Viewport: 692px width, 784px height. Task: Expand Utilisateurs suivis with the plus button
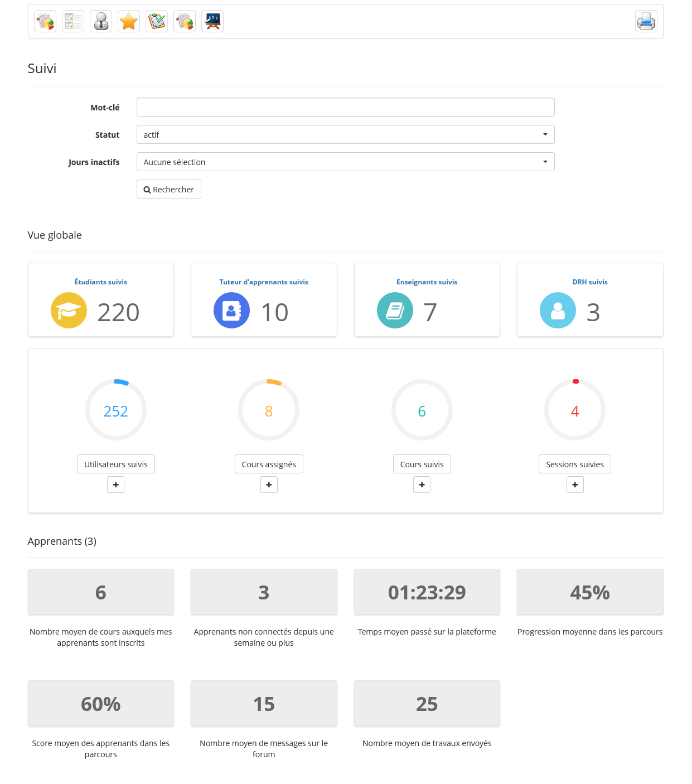(x=115, y=485)
